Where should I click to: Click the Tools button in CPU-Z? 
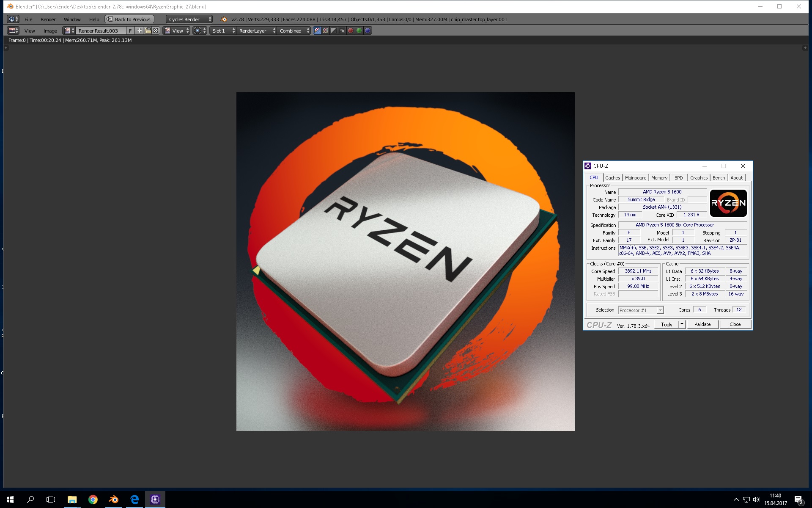667,324
